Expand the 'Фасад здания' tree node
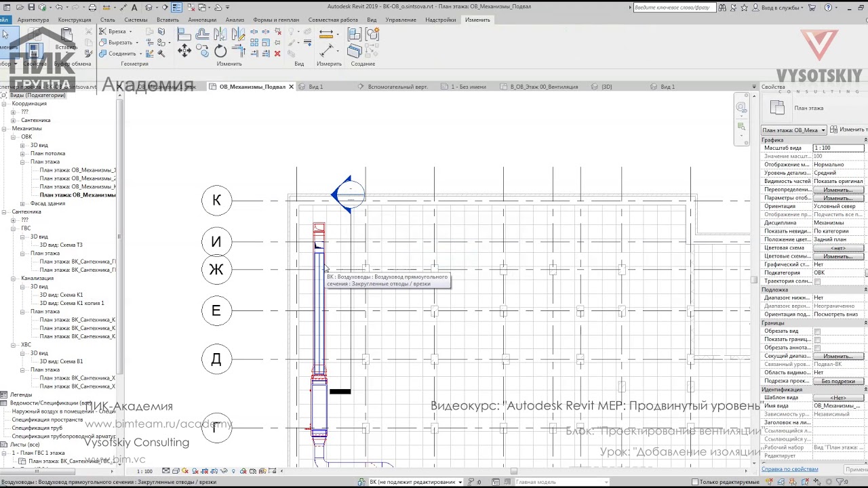This screenshot has height=488, width=868. 22,204
